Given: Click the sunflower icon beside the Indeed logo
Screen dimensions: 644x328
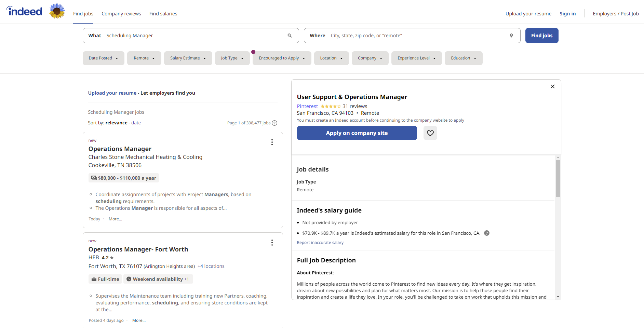Looking at the screenshot, I should 57,11.
